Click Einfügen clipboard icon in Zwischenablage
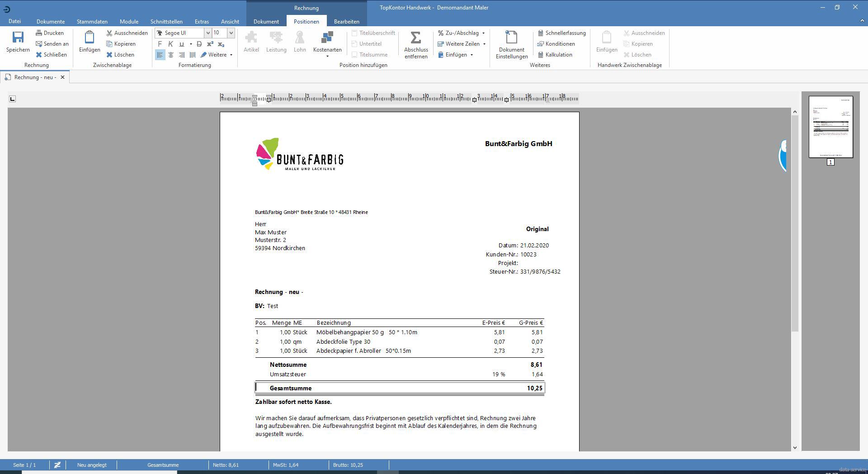The height and width of the screenshot is (474, 868). 90,38
